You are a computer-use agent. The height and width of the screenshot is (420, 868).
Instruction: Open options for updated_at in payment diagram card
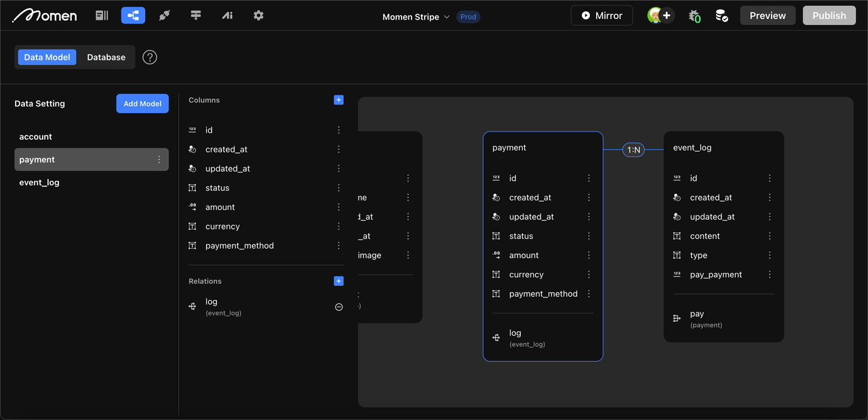click(x=589, y=217)
